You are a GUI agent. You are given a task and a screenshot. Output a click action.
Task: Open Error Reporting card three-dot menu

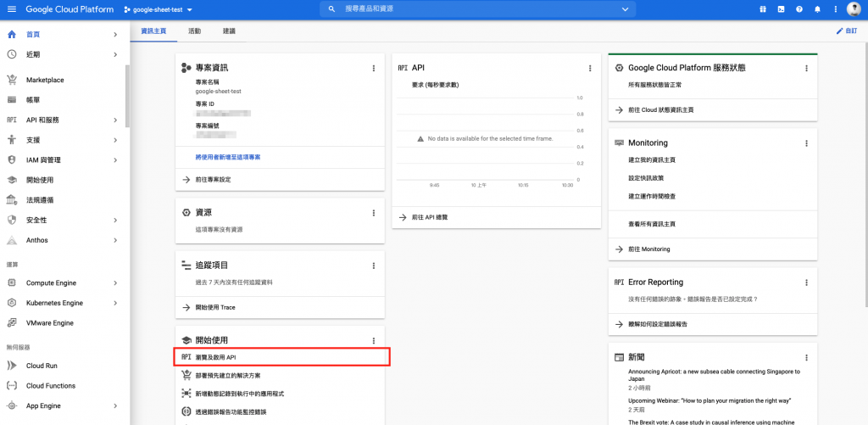pyautogui.click(x=807, y=282)
